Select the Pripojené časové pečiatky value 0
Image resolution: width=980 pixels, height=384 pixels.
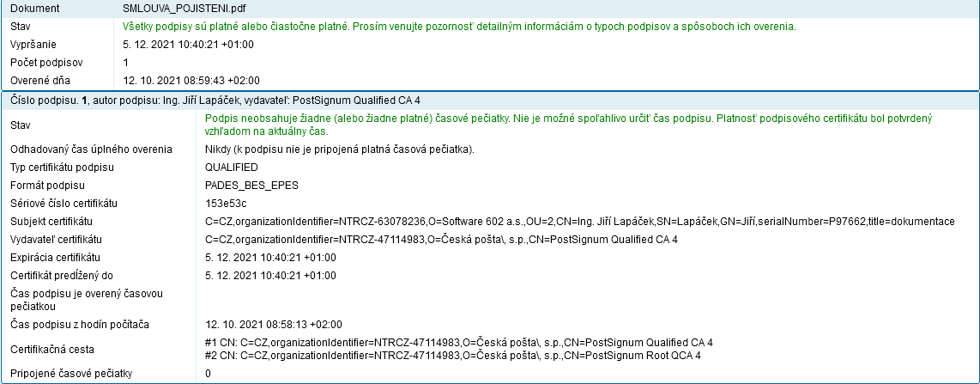pos(209,374)
